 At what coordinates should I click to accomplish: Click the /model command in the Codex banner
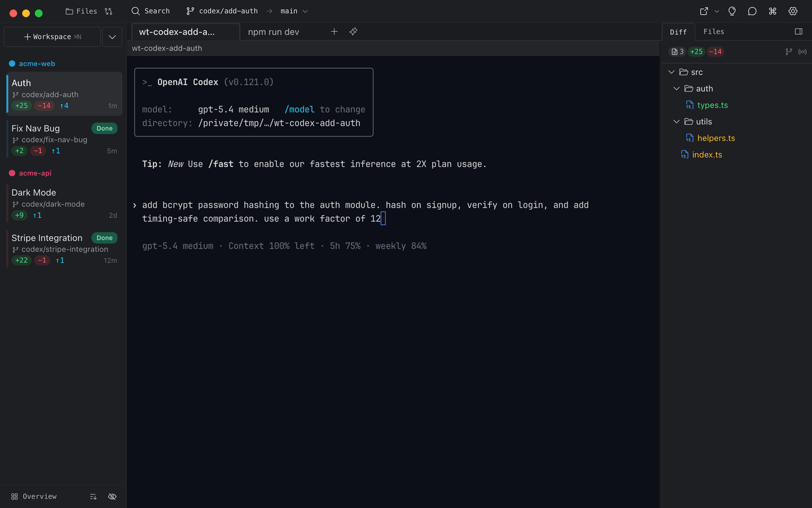point(299,109)
